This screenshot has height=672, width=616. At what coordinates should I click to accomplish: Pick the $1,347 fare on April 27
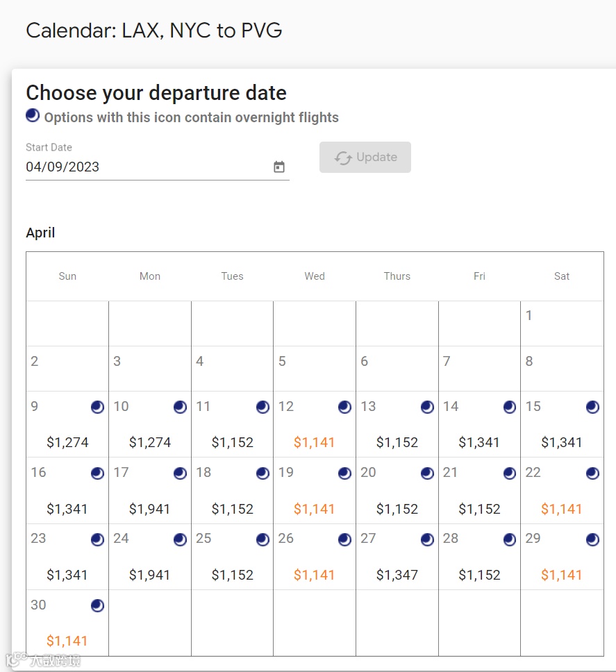coord(397,575)
